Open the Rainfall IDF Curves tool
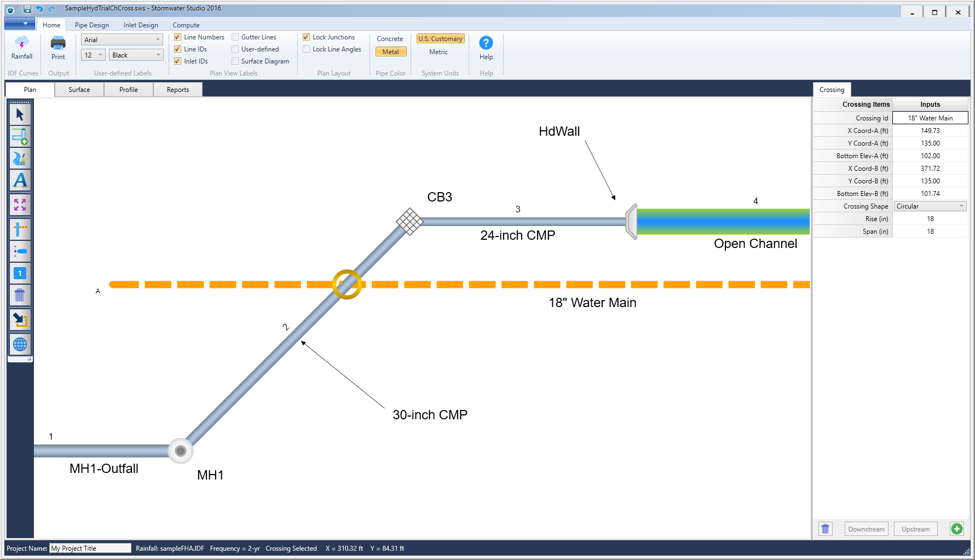 pos(22,49)
